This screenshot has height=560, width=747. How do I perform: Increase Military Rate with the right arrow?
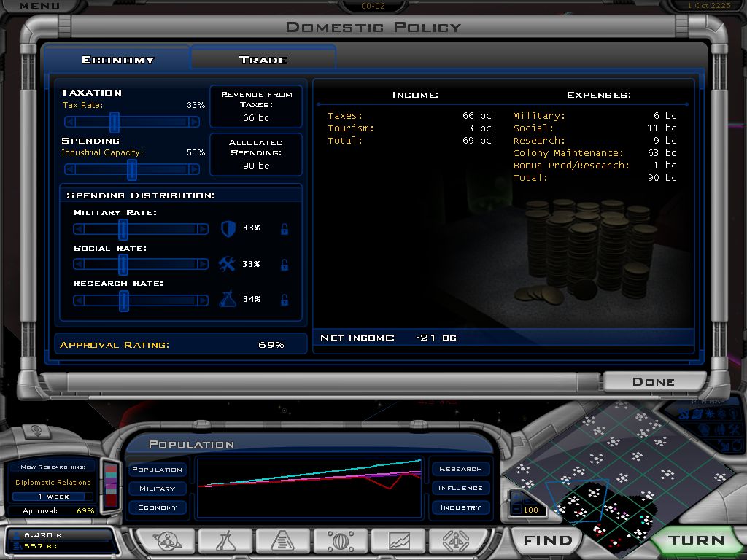pyautogui.click(x=203, y=230)
